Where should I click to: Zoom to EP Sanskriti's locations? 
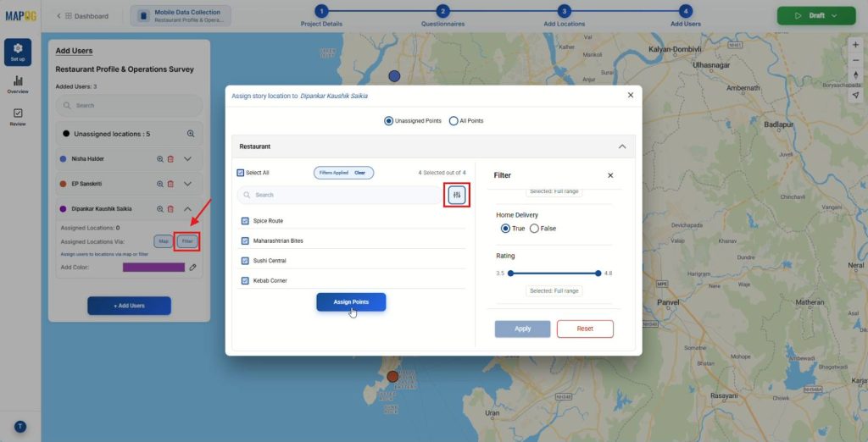[160, 184]
